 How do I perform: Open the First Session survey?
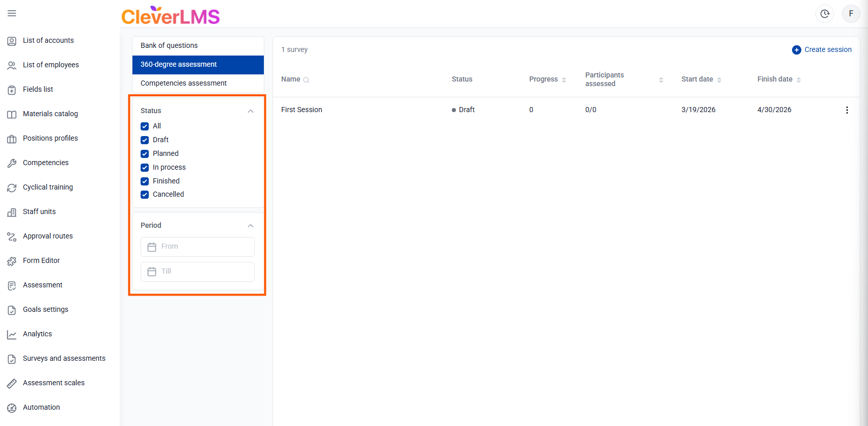[302, 110]
